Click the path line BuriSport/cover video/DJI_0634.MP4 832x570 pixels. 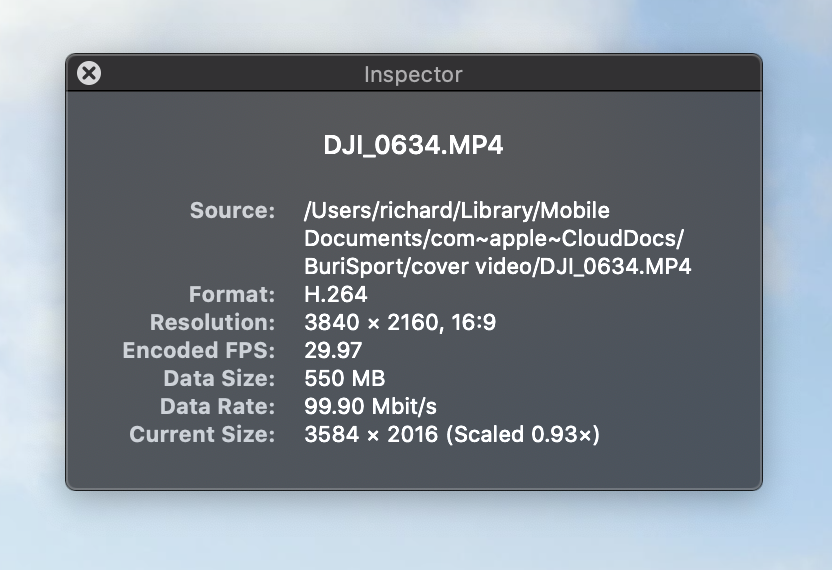click(497, 266)
